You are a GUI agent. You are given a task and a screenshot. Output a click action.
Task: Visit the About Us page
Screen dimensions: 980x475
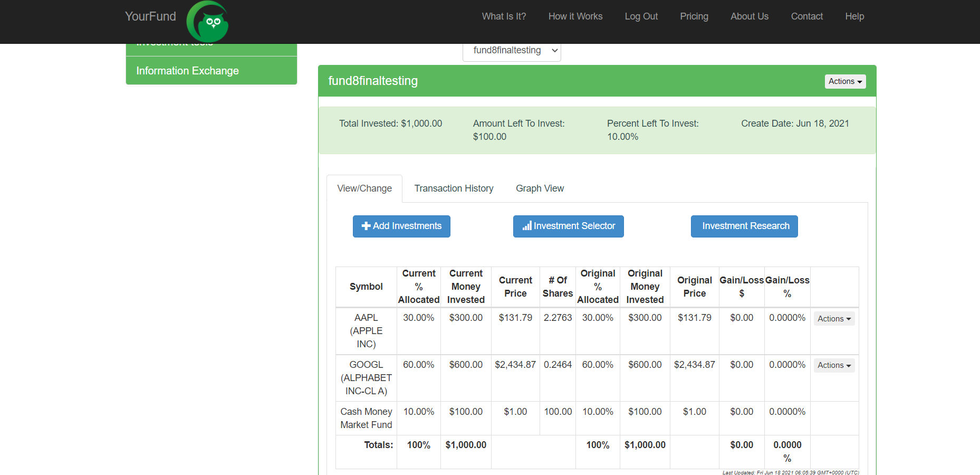749,16
